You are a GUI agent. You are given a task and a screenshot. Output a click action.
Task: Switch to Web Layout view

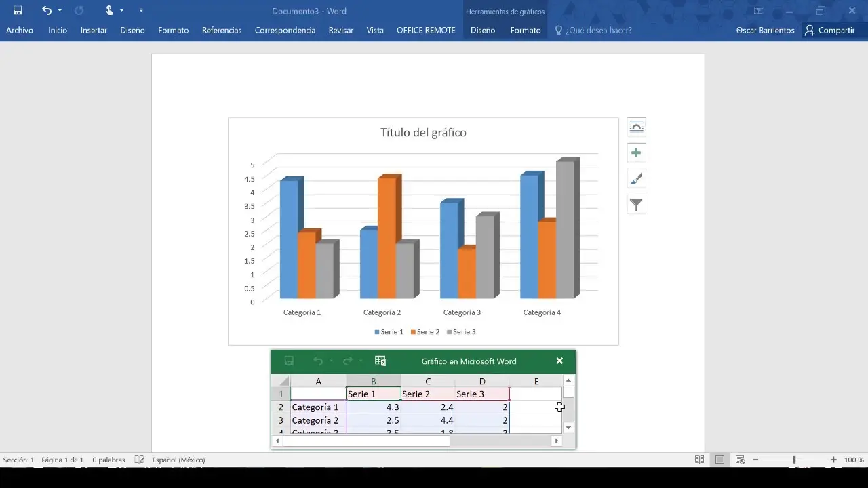pyautogui.click(x=740, y=460)
